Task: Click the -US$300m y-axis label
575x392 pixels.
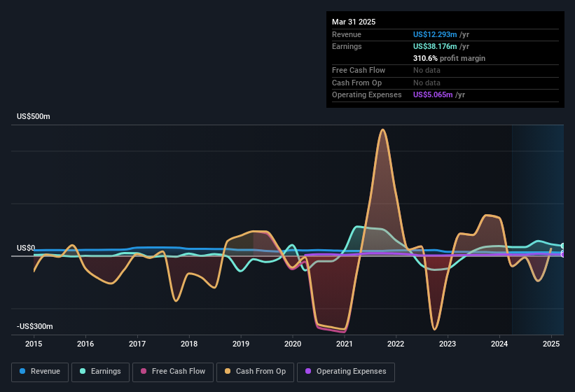Action: pyautogui.click(x=35, y=326)
